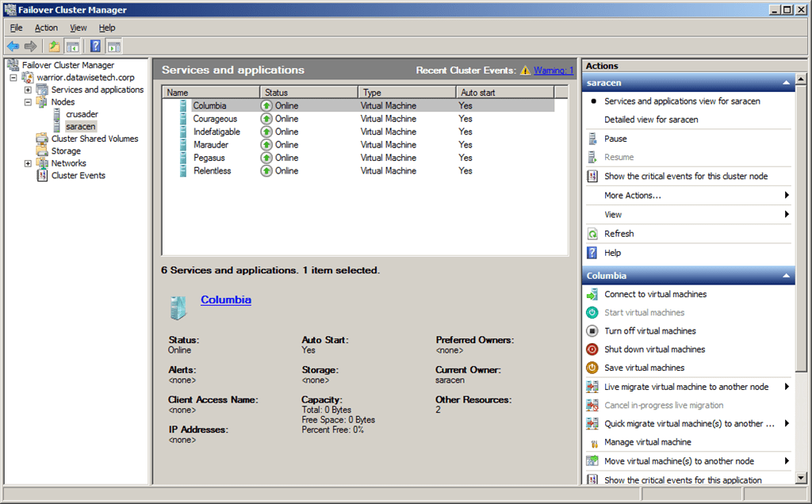
Task: Click the red Shut down virtual machines icon
Action: (592, 349)
